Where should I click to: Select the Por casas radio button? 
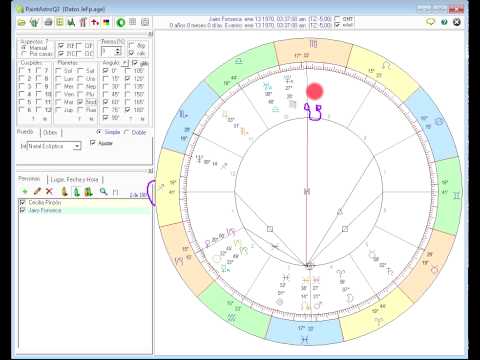click(x=24, y=53)
